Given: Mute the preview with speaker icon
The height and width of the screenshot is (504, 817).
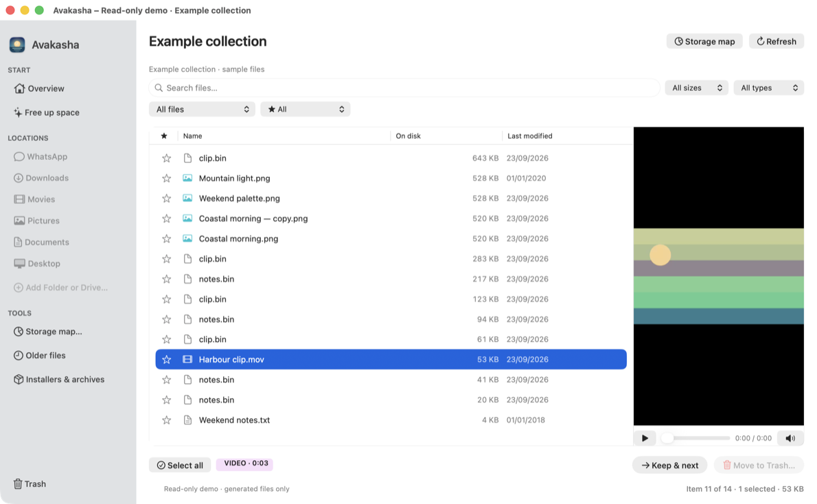Looking at the screenshot, I should [790, 438].
